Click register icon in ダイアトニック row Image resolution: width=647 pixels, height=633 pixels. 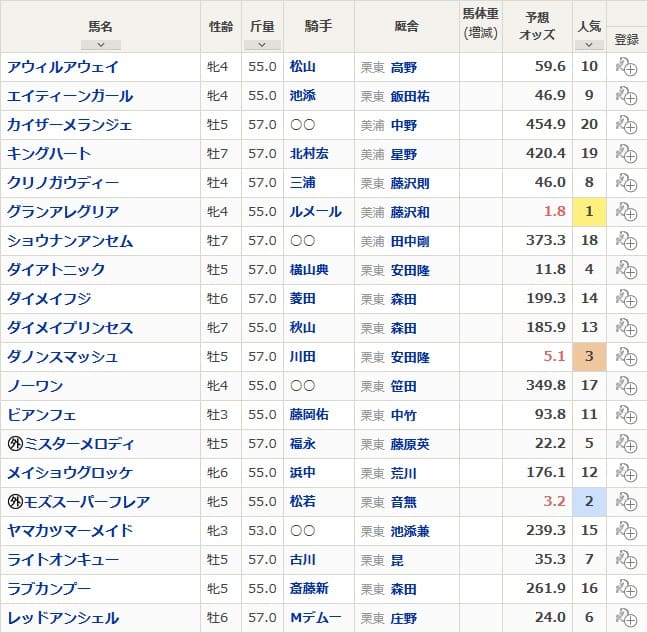[626, 270]
